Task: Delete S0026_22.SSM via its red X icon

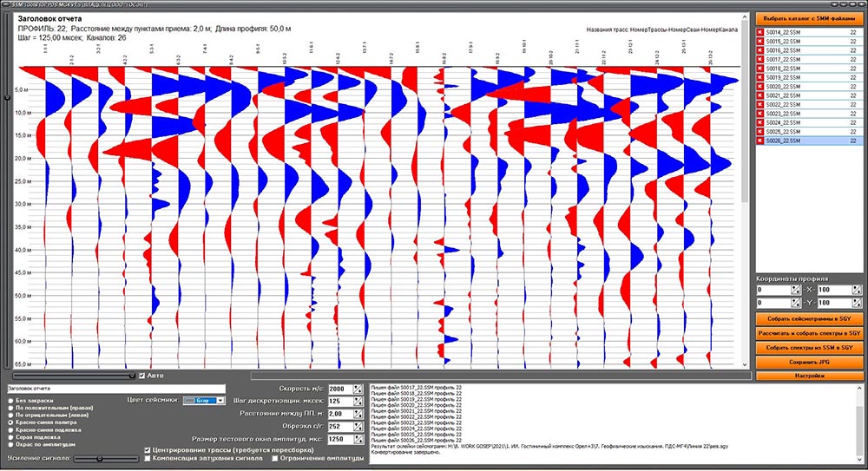Action: pyautogui.click(x=760, y=141)
